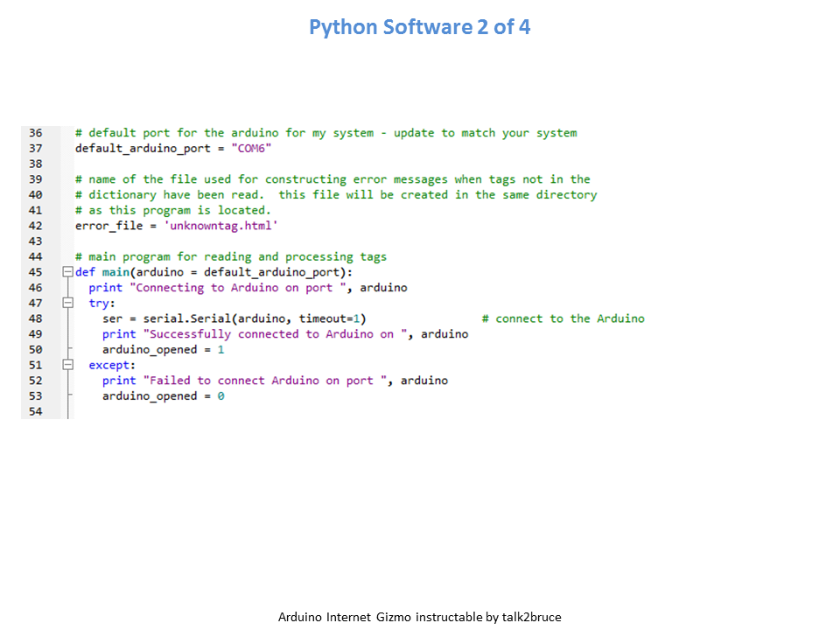Screen dimensions: 840x630
Task: Click the main program for reading comment
Action: coord(231,256)
